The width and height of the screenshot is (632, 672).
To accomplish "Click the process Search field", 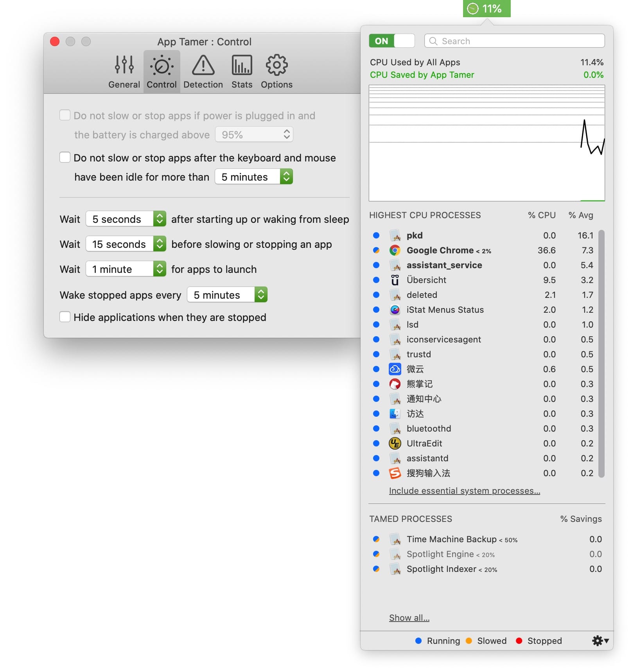I will pyautogui.click(x=515, y=41).
